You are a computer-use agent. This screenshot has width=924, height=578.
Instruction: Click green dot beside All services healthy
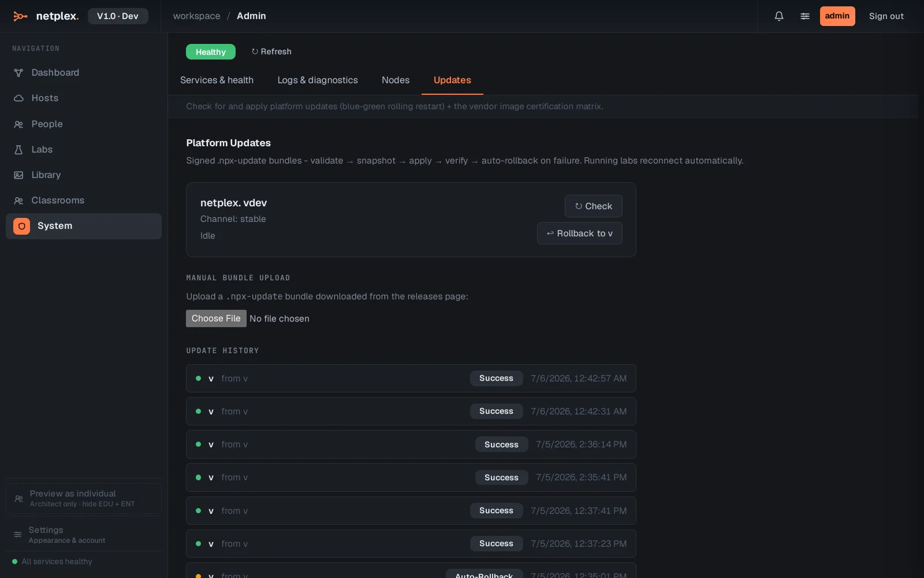(15, 561)
